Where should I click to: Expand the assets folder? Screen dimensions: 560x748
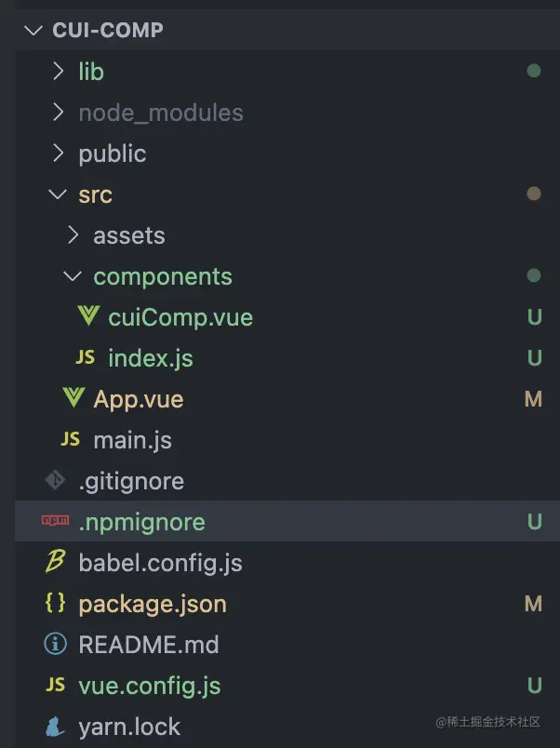coord(128,235)
